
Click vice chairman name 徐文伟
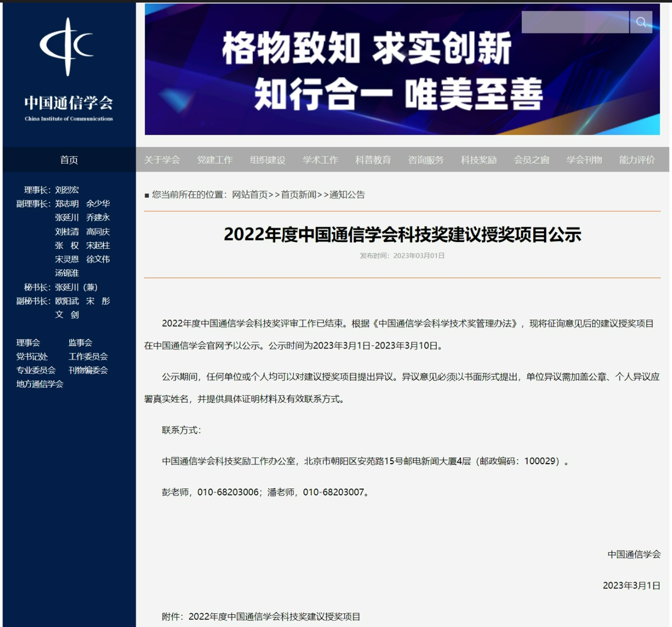coord(98,259)
